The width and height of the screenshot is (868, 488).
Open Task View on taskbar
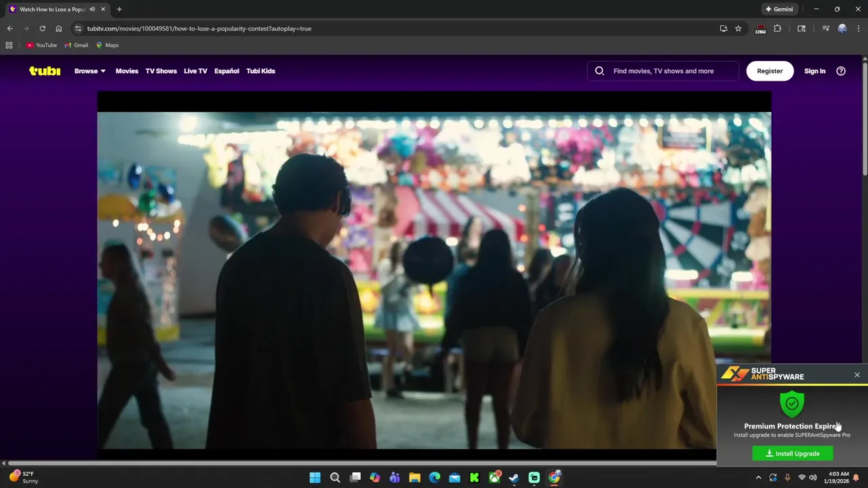pos(355,478)
